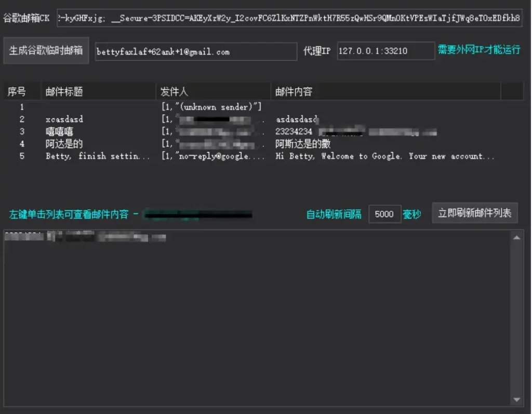
Task: Click the 立即刷新邮件列表 button
Action: point(475,213)
